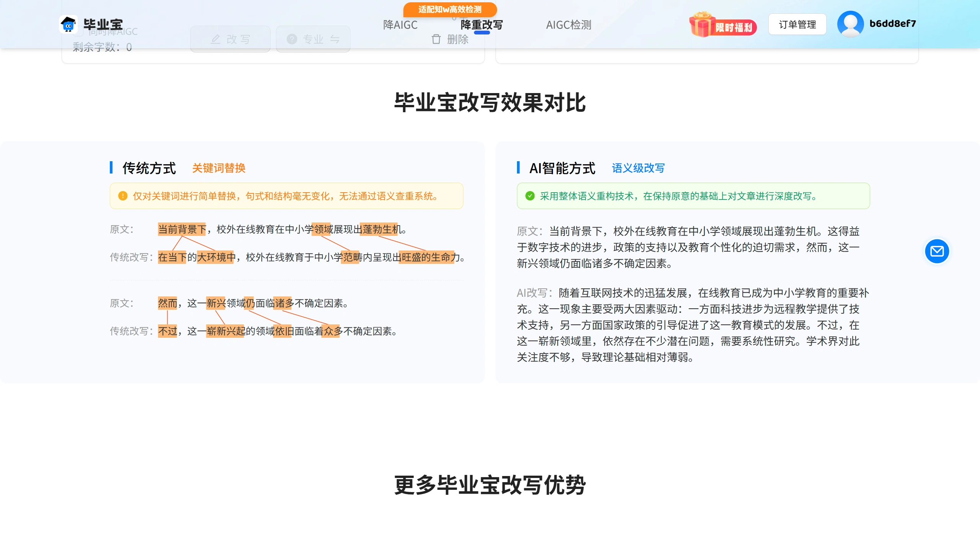Screen dimensions: 980x535
Task: Click the highlighted 不过 word
Action: pyautogui.click(x=168, y=331)
